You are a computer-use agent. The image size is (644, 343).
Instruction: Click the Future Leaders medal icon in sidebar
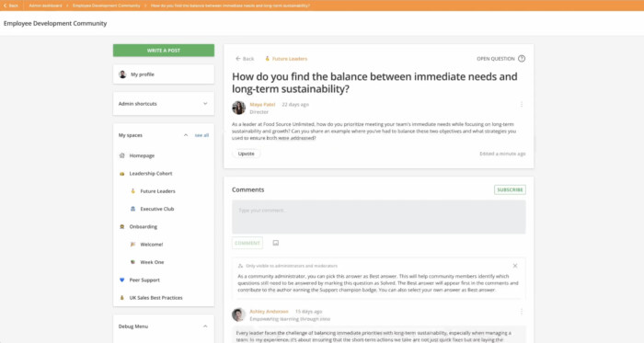tap(132, 191)
